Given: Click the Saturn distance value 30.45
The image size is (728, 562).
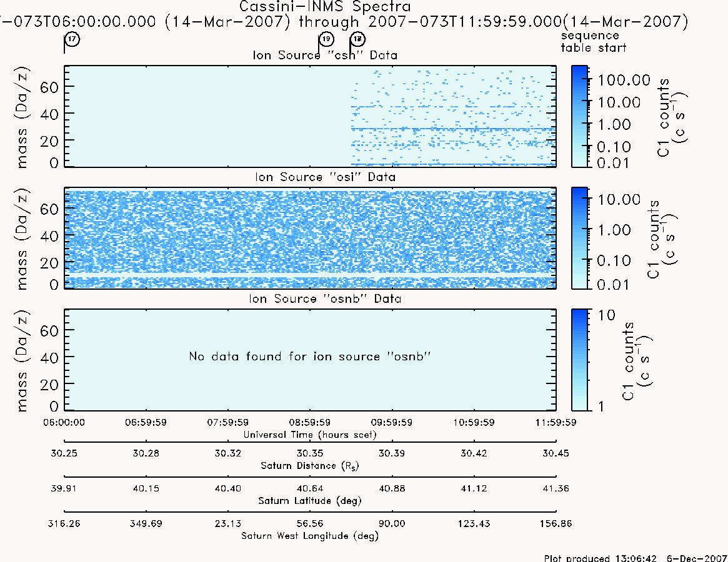Looking at the screenshot, I should click(556, 453).
